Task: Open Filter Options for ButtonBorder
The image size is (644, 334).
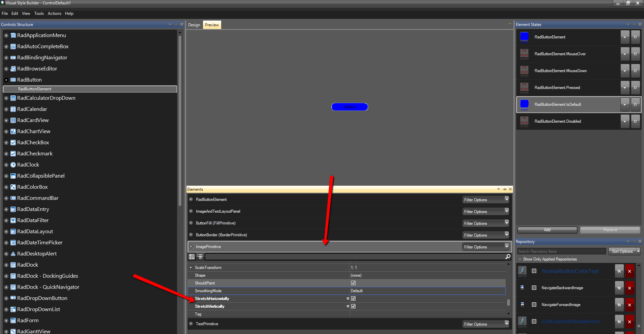Action: click(485, 235)
